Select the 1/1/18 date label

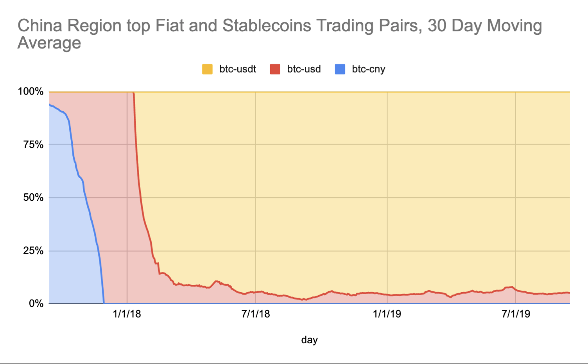127,314
